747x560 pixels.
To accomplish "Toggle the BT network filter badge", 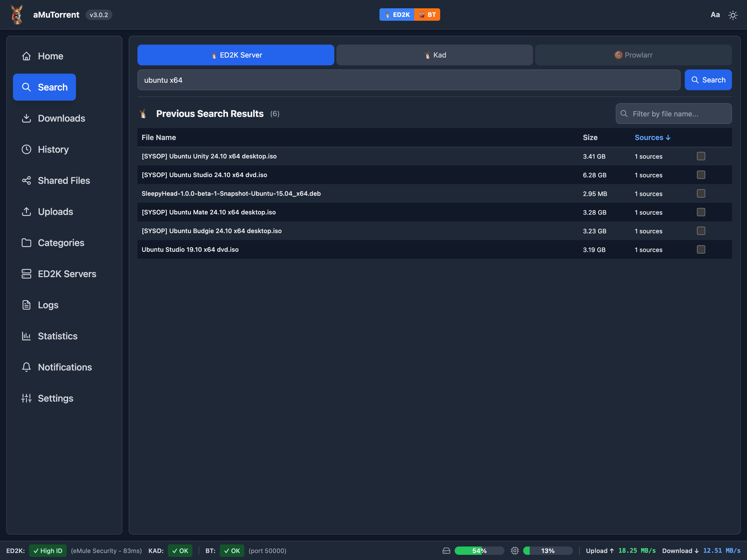I will (427, 15).
